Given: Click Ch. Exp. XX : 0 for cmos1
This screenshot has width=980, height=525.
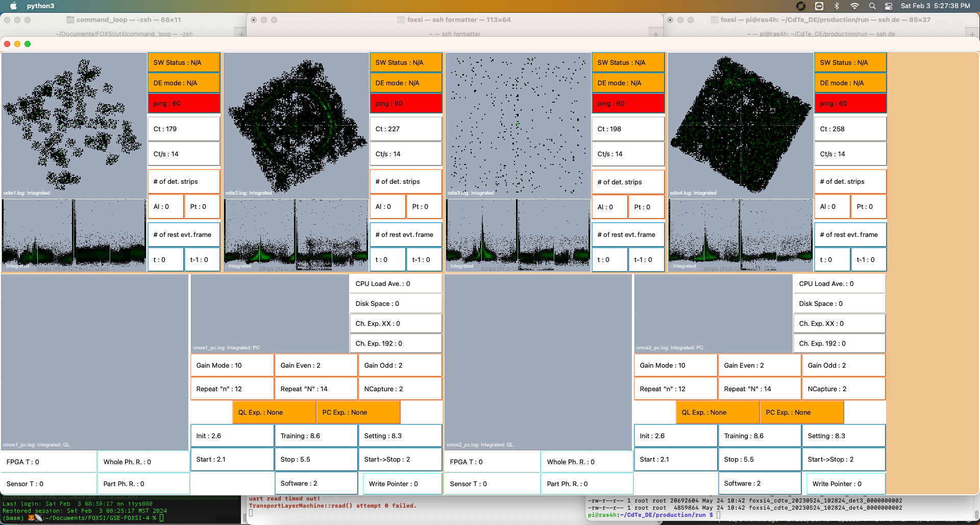Looking at the screenshot, I should [396, 323].
